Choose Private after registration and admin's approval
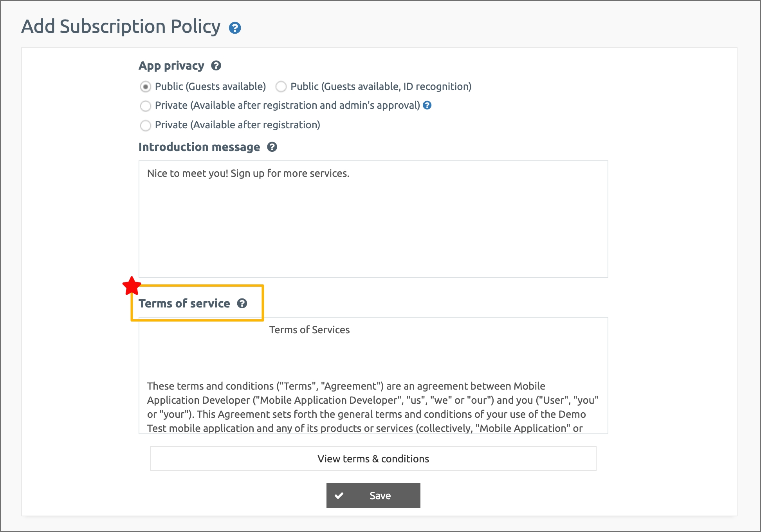Image resolution: width=761 pixels, height=532 pixels. 145,106
